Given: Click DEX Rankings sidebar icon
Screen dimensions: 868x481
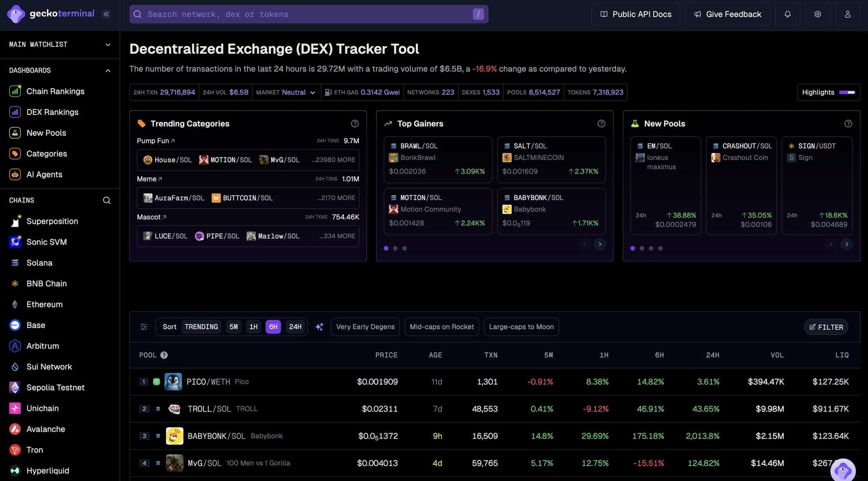Looking at the screenshot, I should coord(15,112).
